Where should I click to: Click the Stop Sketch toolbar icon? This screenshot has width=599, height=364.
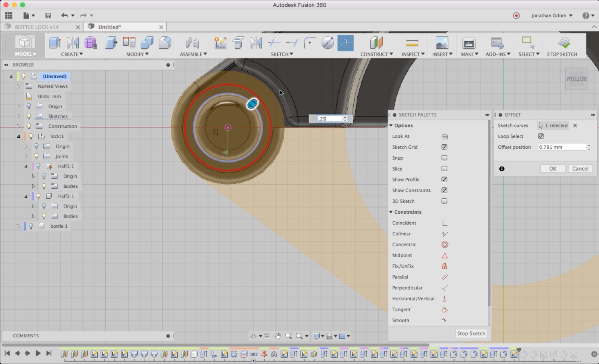(564, 43)
